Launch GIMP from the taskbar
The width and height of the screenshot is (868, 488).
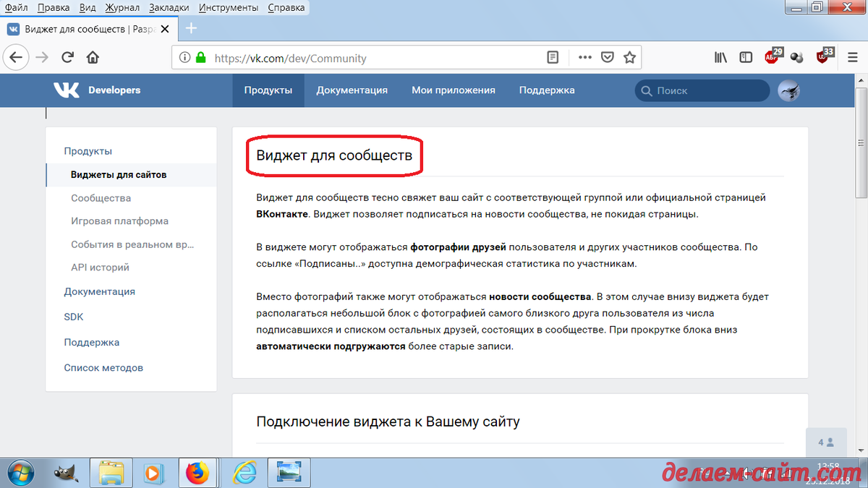pos(66,473)
